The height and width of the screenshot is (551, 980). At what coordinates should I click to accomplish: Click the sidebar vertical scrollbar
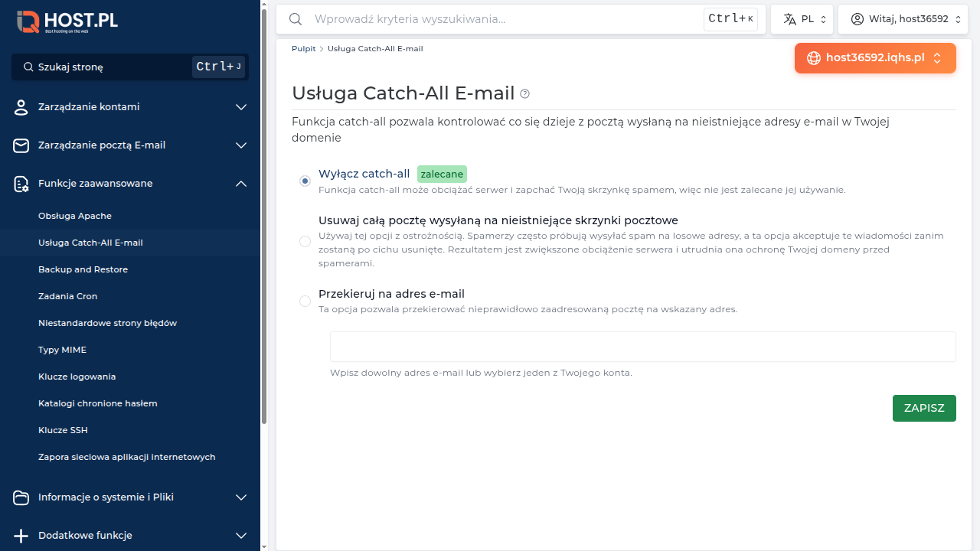[264, 216]
